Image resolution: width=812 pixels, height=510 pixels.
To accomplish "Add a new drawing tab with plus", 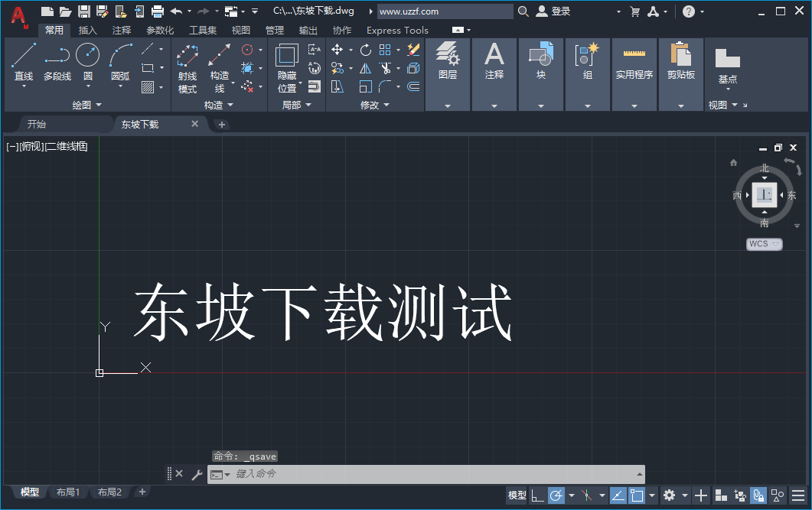I will (x=222, y=125).
